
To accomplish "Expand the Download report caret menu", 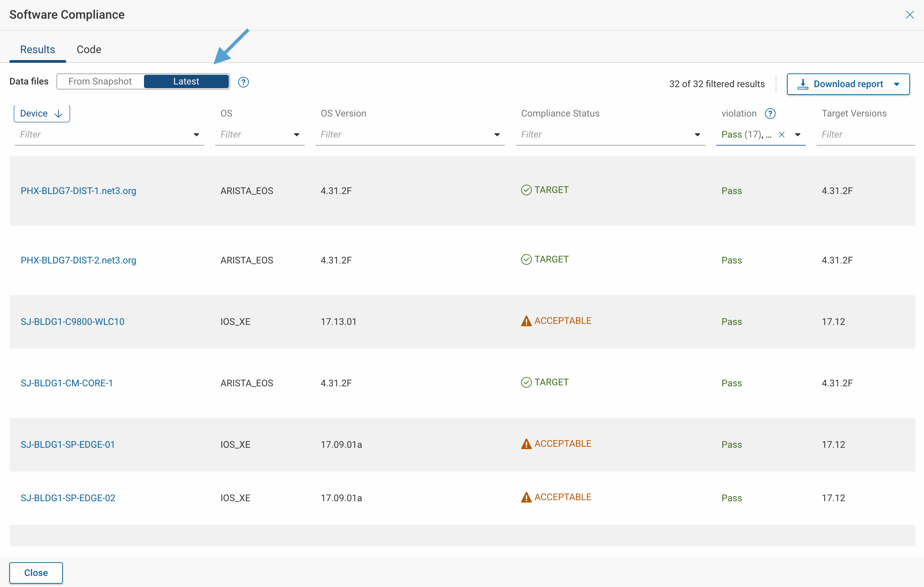I will tap(896, 84).
